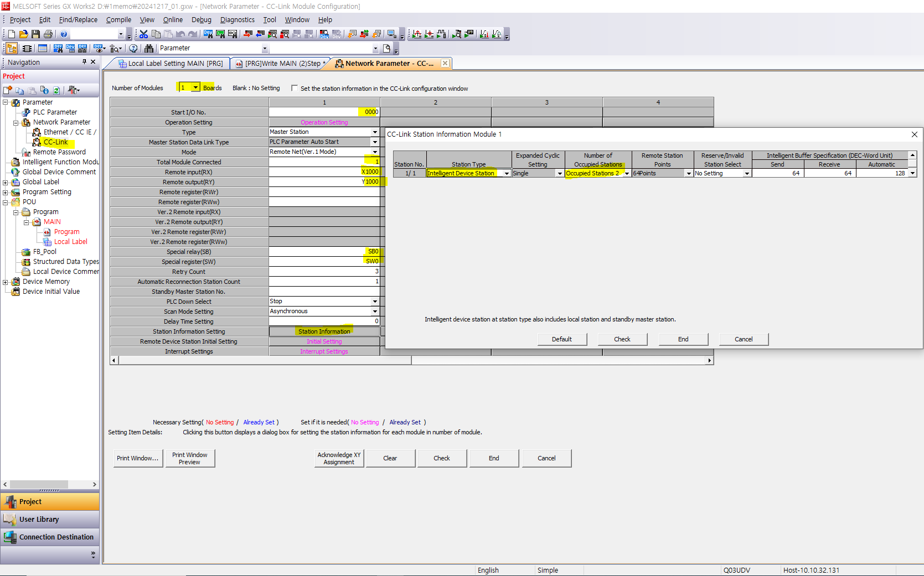Viewport: 924px width, 576px height.
Task: Click the Start I/O No. field 0000
Action: 324,112
